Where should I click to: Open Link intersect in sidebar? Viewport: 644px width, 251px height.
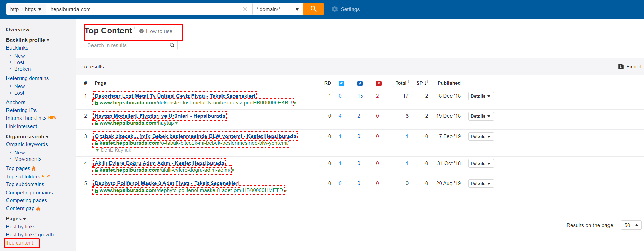tap(22, 126)
